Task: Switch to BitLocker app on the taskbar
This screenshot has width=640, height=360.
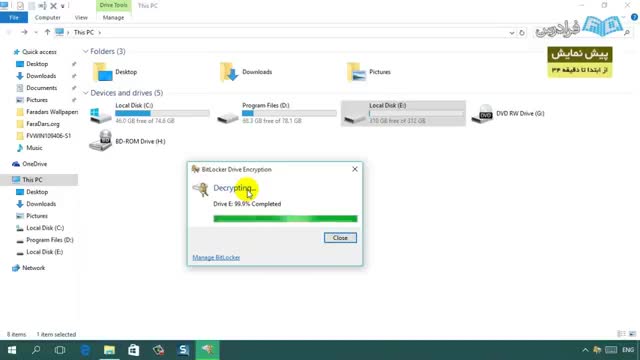Action: click(207, 350)
